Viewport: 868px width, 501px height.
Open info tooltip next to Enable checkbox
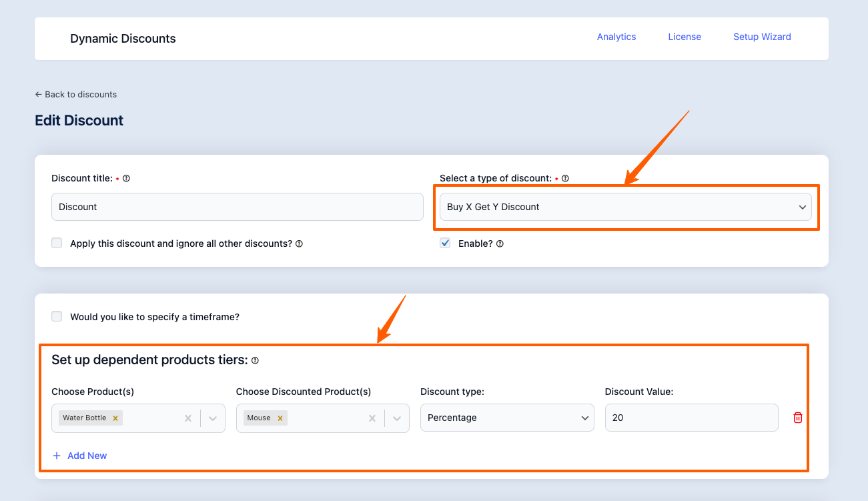[x=500, y=244]
